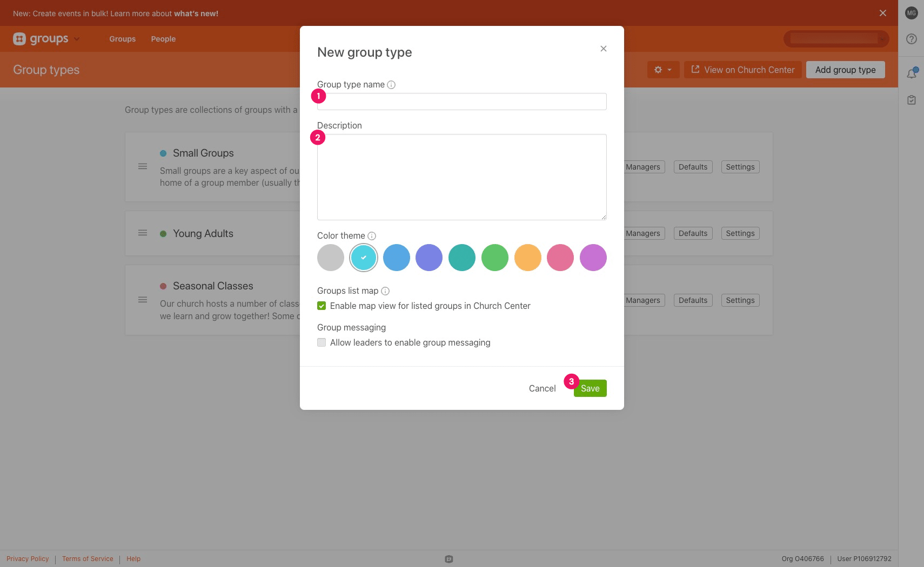Screen dimensions: 924x567
Task: Open the Small Groups group type
Action: coord(203,153)
